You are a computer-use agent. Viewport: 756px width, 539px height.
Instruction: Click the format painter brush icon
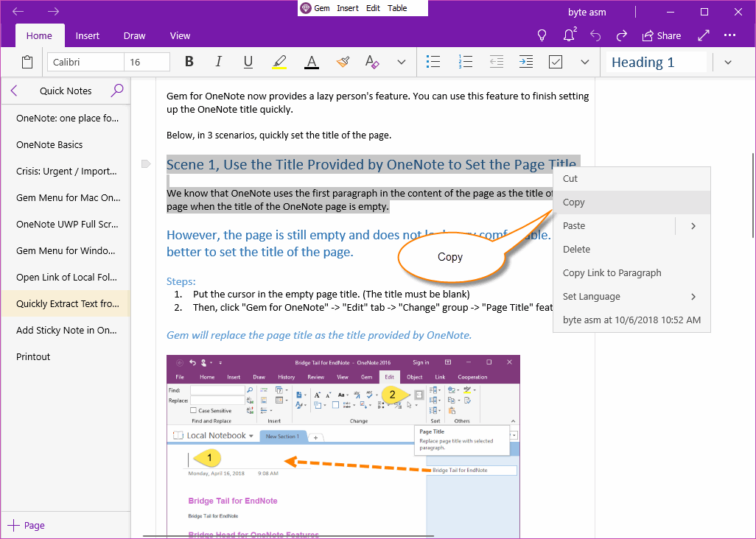click(343, 62)
